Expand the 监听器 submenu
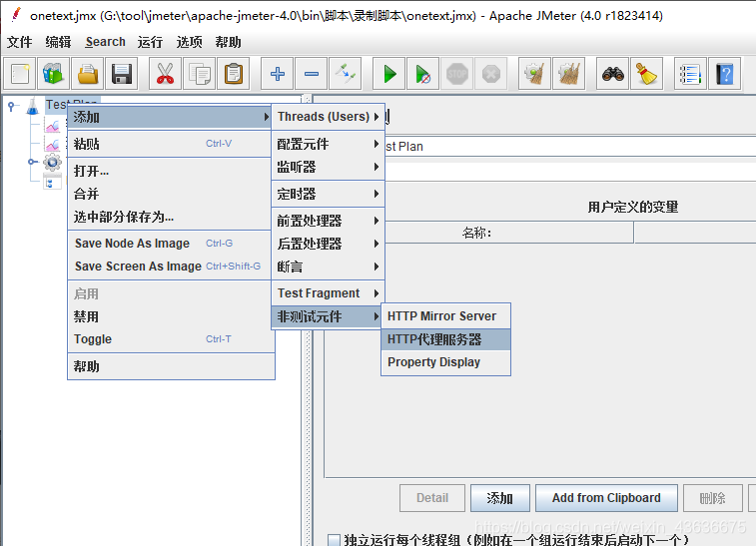Screen dimensions: 756x546 tap(328, 167)
